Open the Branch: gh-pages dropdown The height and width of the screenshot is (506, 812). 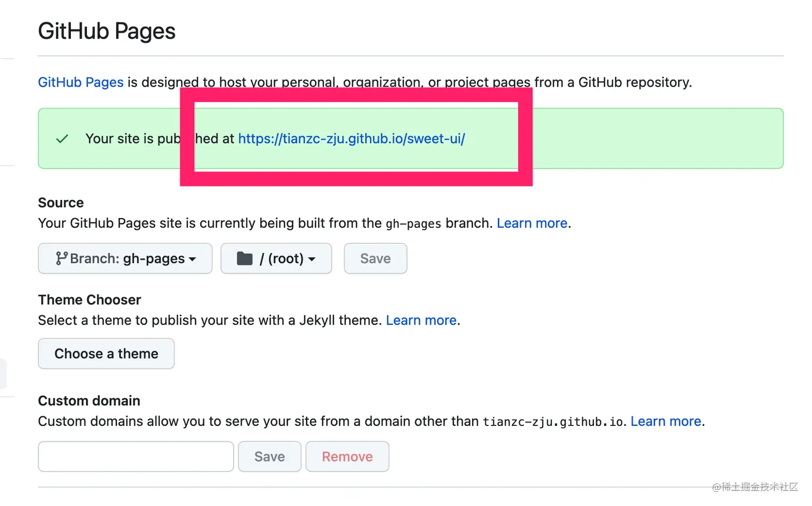(x=125, y=258)
